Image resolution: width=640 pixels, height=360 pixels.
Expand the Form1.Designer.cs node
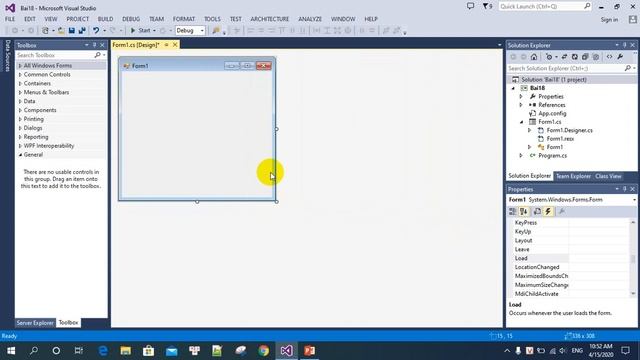tap(529, 130)
